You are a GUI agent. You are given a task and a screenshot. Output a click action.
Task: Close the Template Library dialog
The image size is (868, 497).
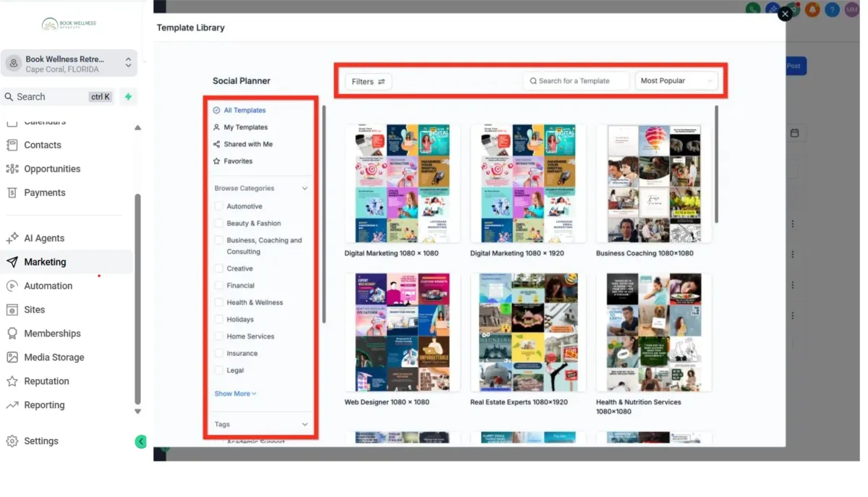[x=785, y=14]
